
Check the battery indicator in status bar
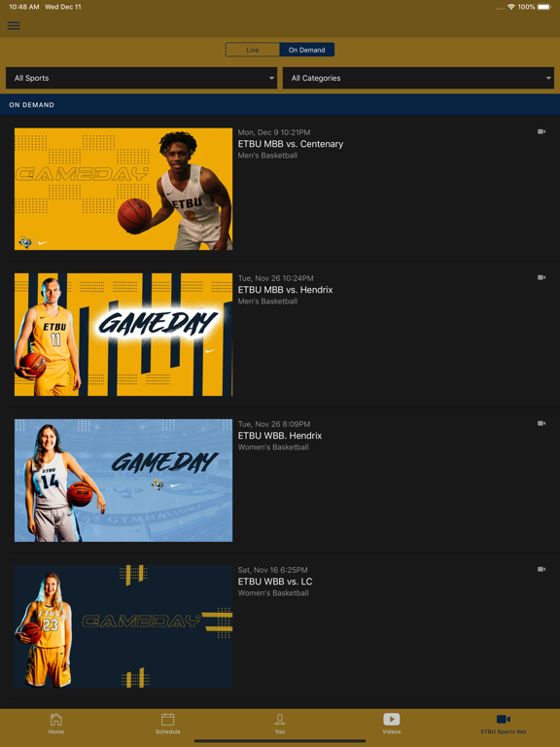[x=544, y=7]
